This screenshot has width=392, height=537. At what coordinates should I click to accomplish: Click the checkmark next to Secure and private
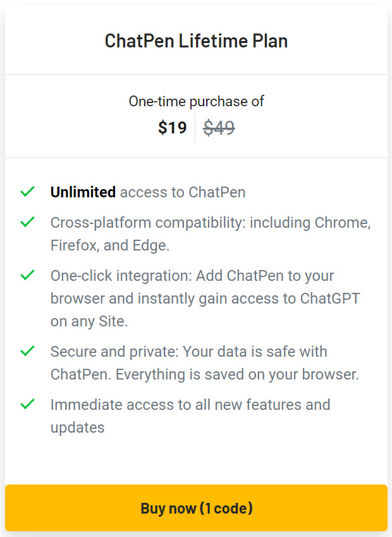pyautogui.click(x=27, y=351)
